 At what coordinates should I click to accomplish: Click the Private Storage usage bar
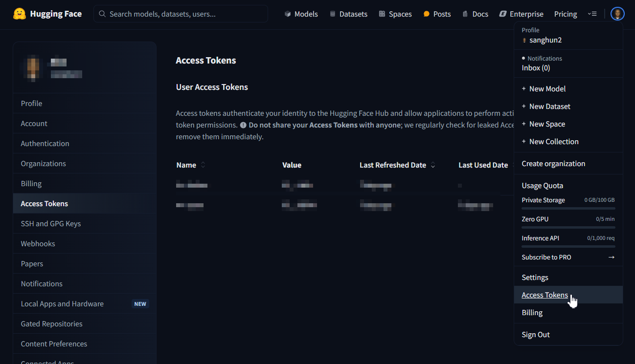pyautogui.click(x=568, y=208)
